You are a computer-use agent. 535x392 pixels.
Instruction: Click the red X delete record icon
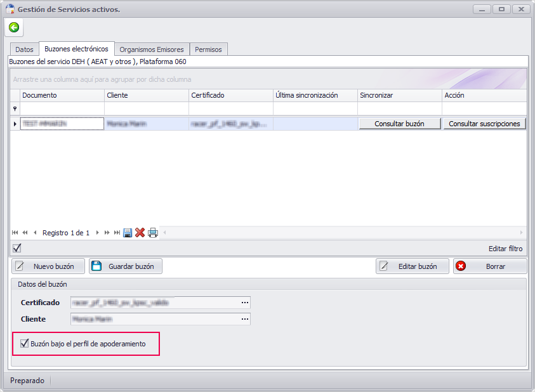click(x=140, y=233)
